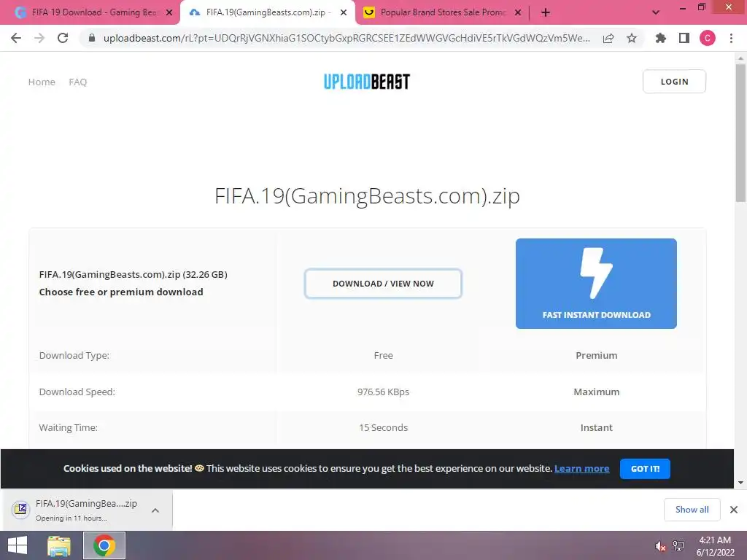Viewport: 747px width, 560px height.
Task: Click 'Choose free or premium download' text
Action: [121, 292]
